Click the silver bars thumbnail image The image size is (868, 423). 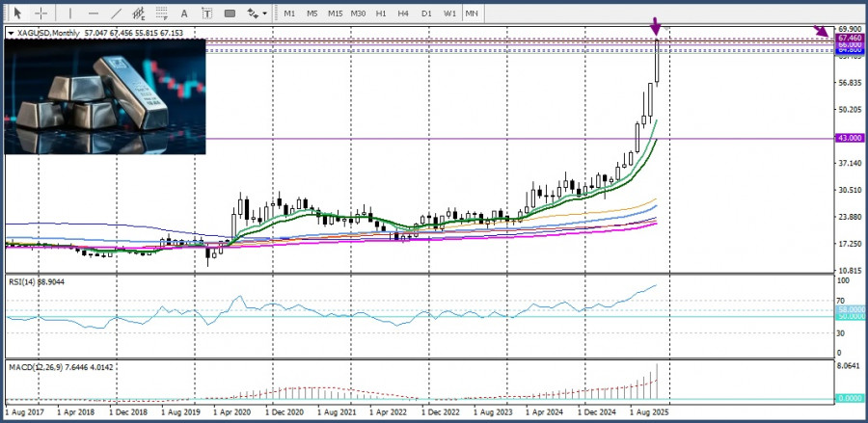[x=105, y=96]
